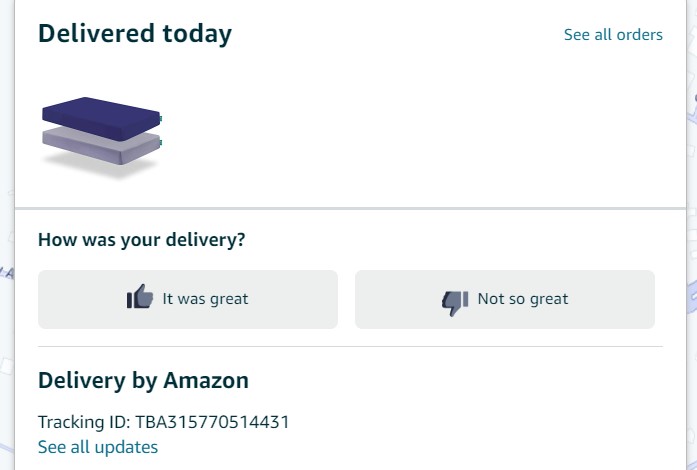Click the thumbs up icon
The width and height of the screenshot is (697, 470).
[140, 298]
